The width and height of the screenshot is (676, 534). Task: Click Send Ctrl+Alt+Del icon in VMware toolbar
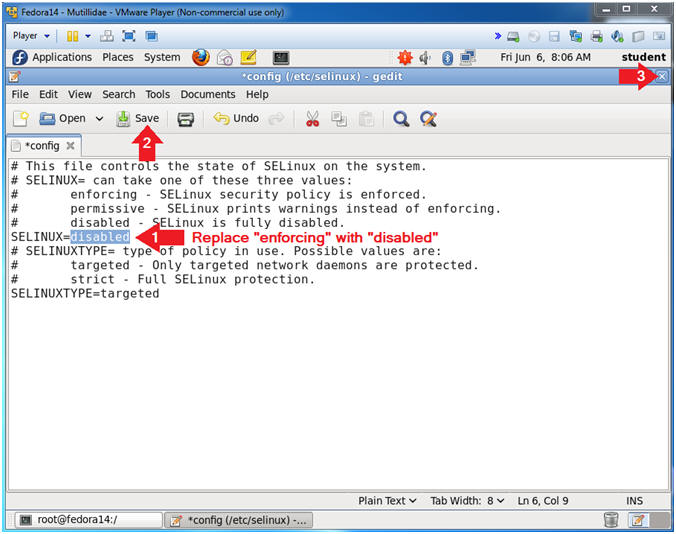[106, 36]
